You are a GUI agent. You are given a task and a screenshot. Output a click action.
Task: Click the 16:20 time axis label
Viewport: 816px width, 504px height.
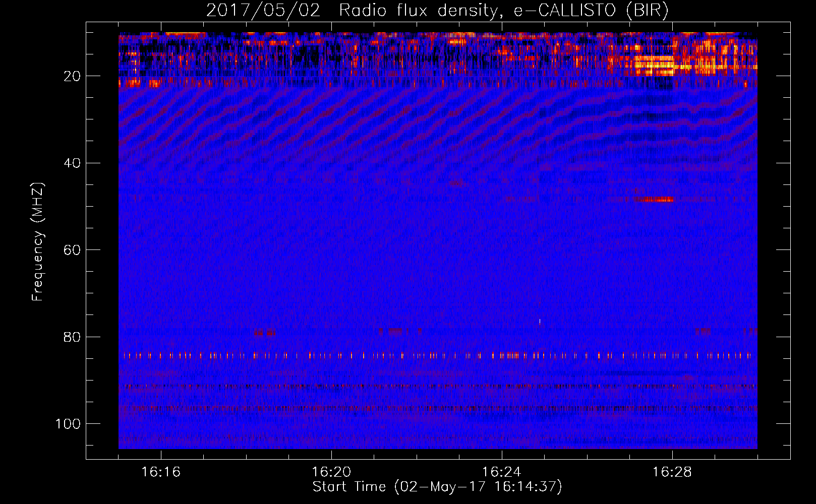(x=331, y=472)
